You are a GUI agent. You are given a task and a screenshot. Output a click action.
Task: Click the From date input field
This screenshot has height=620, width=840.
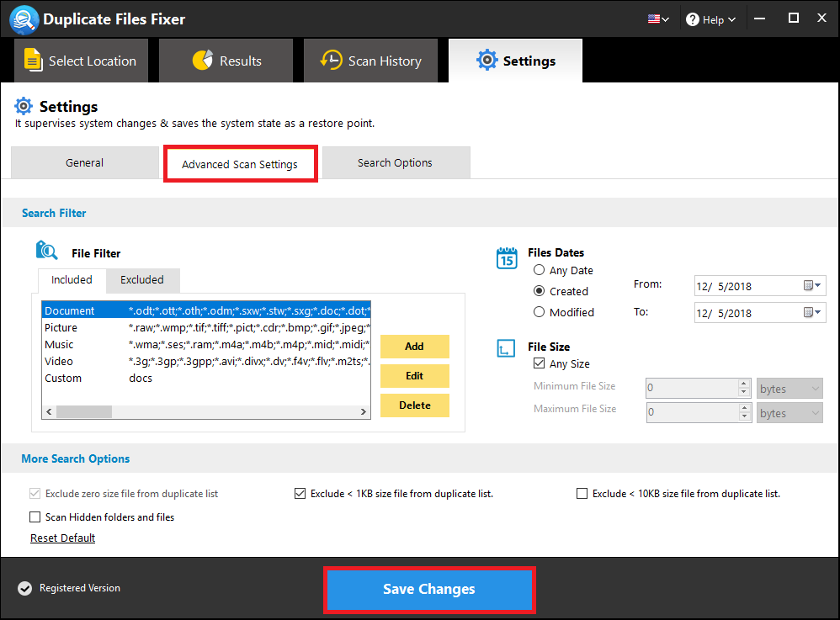point(760,286)
